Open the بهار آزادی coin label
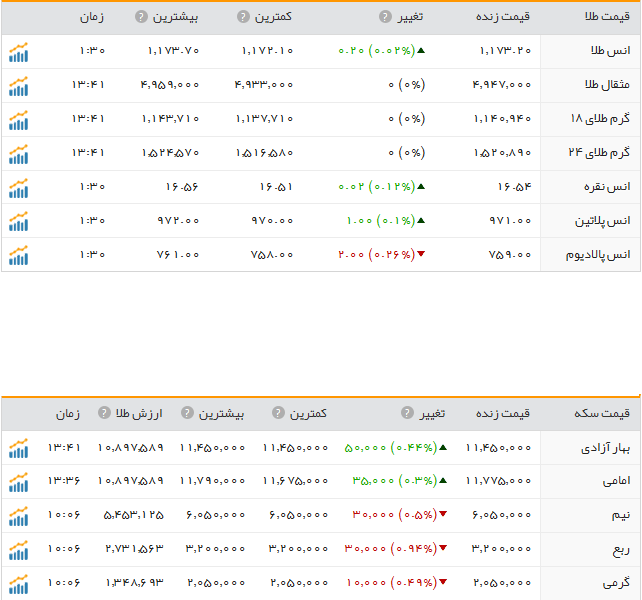The image size is (642, 600). click(x=606, y=448)
